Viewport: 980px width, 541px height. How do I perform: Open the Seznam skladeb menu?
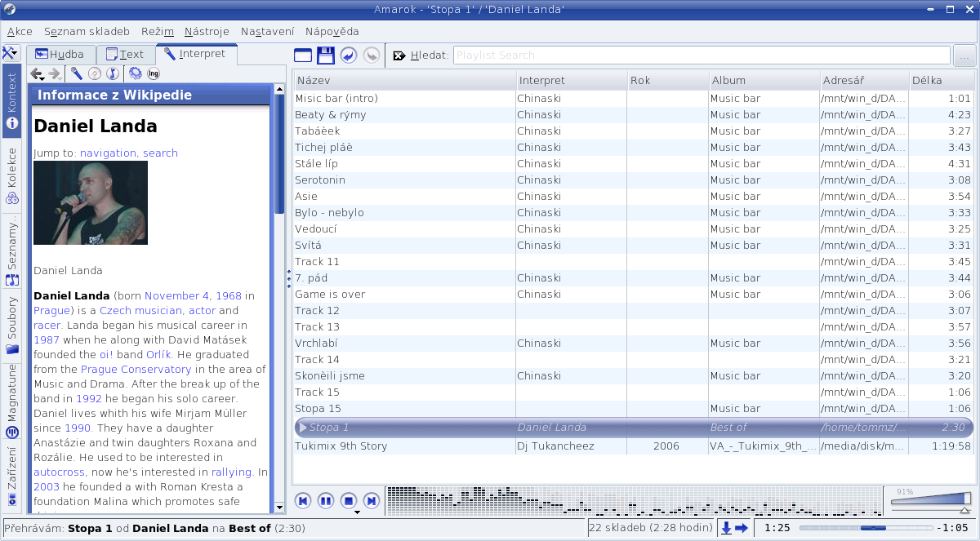(x=87, y=31)
